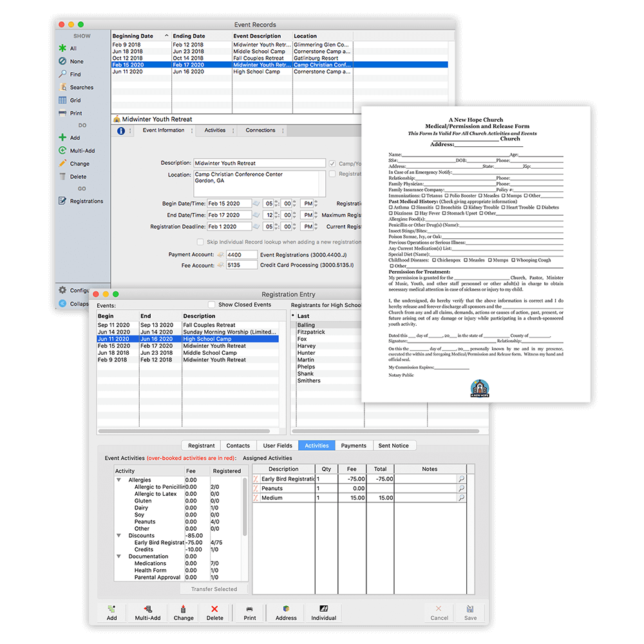The height and width of the screenshot is (644, 644).
Task: Click Delete trash in Event Records sidebar
Action: 73,176
